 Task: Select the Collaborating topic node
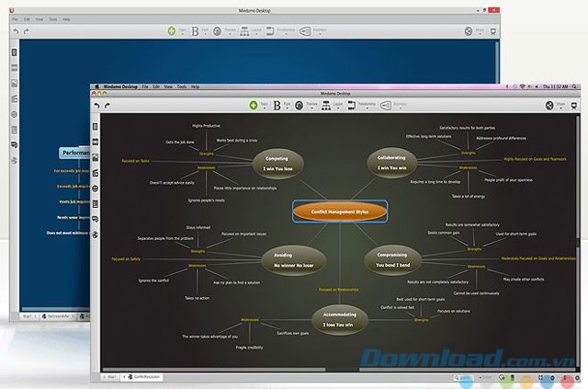pyautogui.click(x=391, y=163)
